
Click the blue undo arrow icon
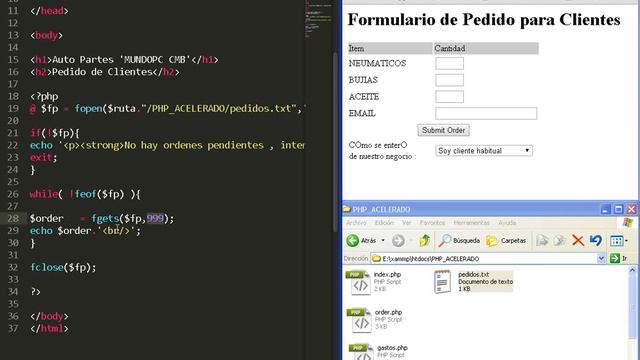pyautogui.click(x=596, y=240)
